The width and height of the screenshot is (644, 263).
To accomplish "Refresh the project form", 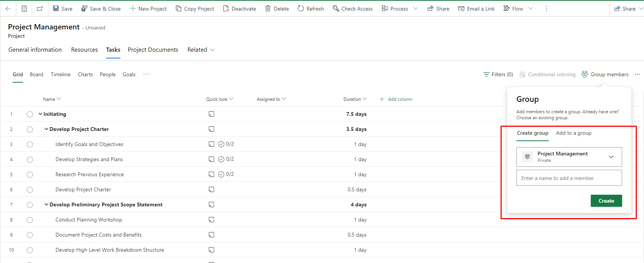I will click(x=311, y=8).
